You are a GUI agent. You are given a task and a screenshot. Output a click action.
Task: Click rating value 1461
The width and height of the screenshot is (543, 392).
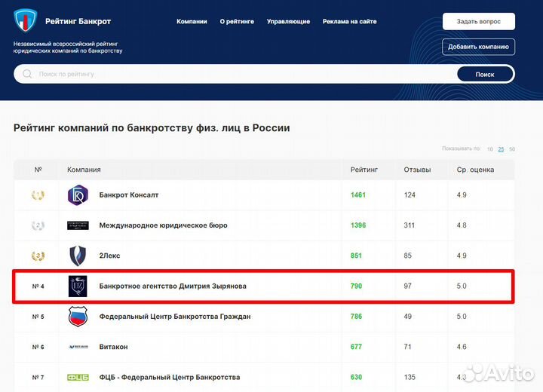pyautogui.click(x=358, y=195)
